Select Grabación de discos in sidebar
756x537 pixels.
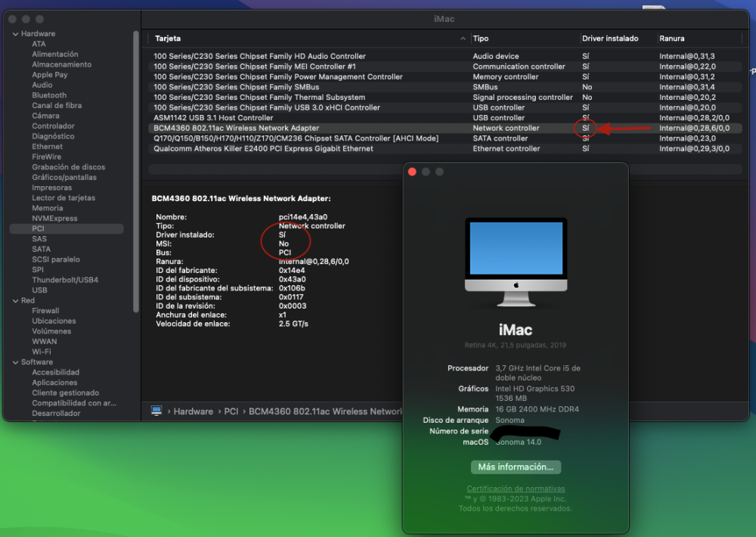(69, 167)
